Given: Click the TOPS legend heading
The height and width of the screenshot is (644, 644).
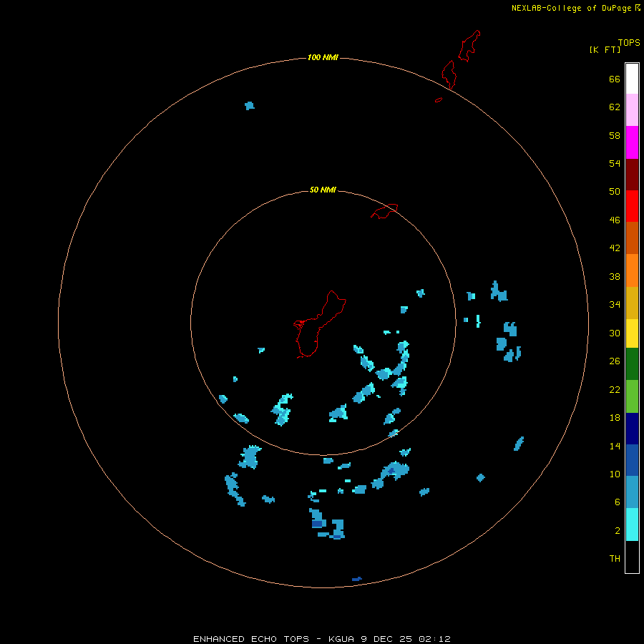Looking at the screenshot, I should (629, 43).
